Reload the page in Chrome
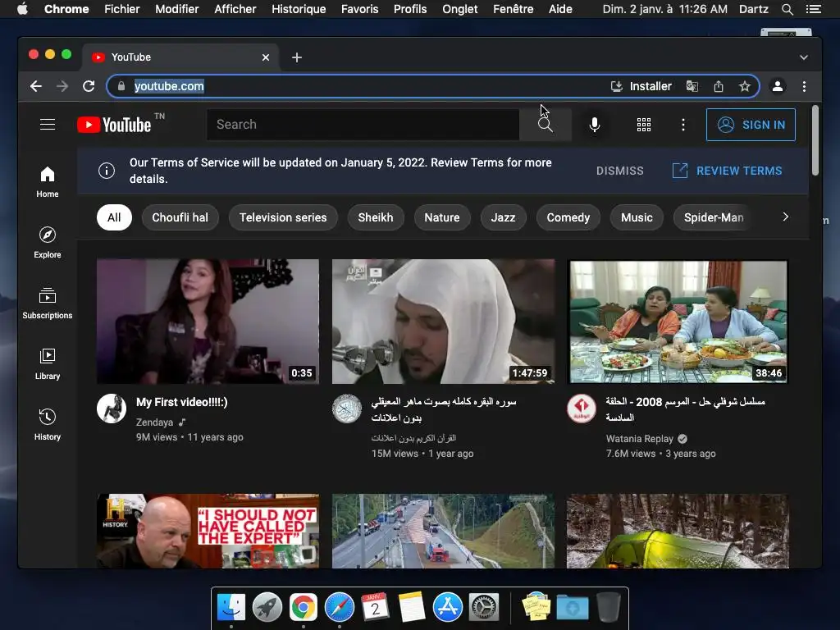Screen dimensions: 840x630 tap(89, 86)
